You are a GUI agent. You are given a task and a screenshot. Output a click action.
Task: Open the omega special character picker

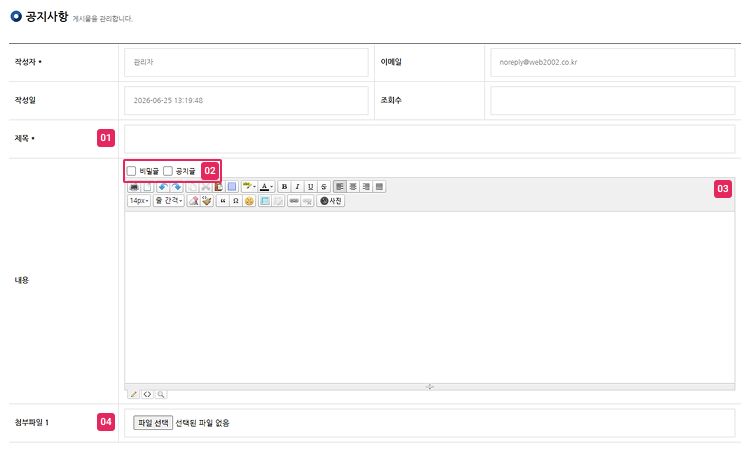[236, 201]
